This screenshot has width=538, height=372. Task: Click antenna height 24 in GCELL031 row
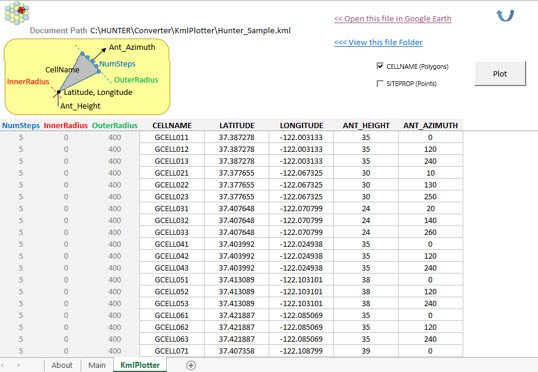click(366, 209)
